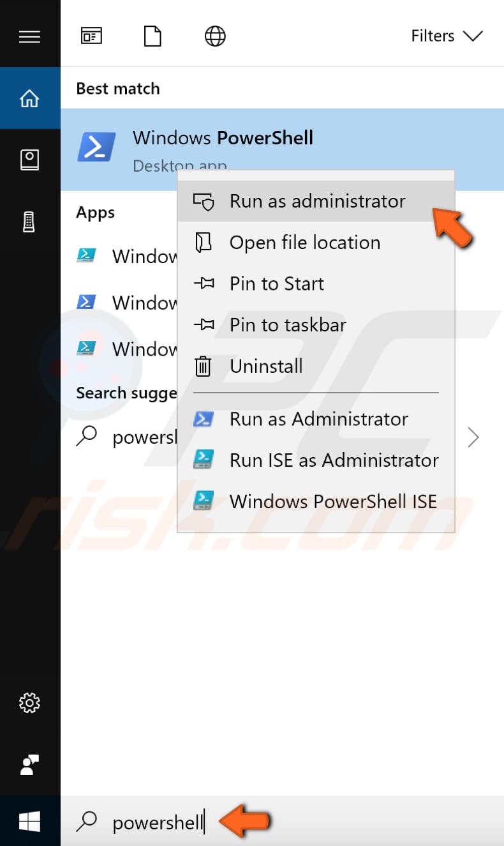This screenshot has width=504, height=846.
Task: Select the documents search category icon
Action: [152, 36]
